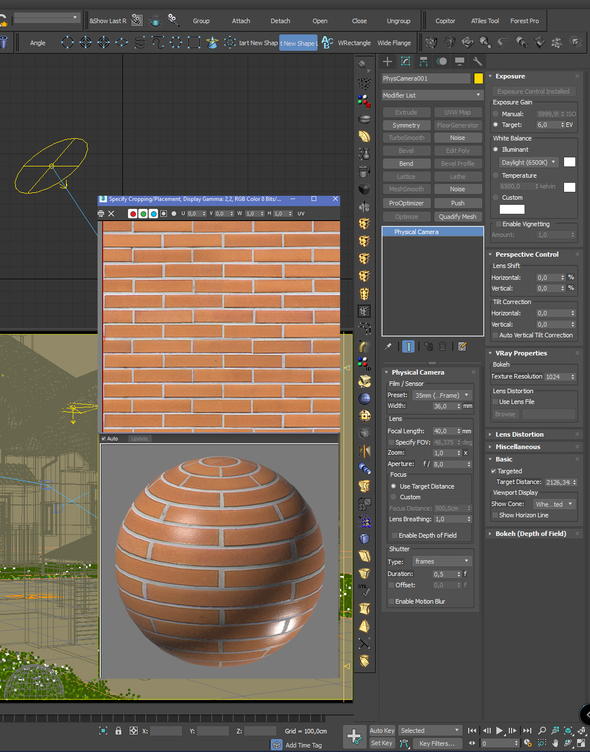
Task: Open the Daylight (6500K) illuminant dropdown
Action: coord(529,162)
